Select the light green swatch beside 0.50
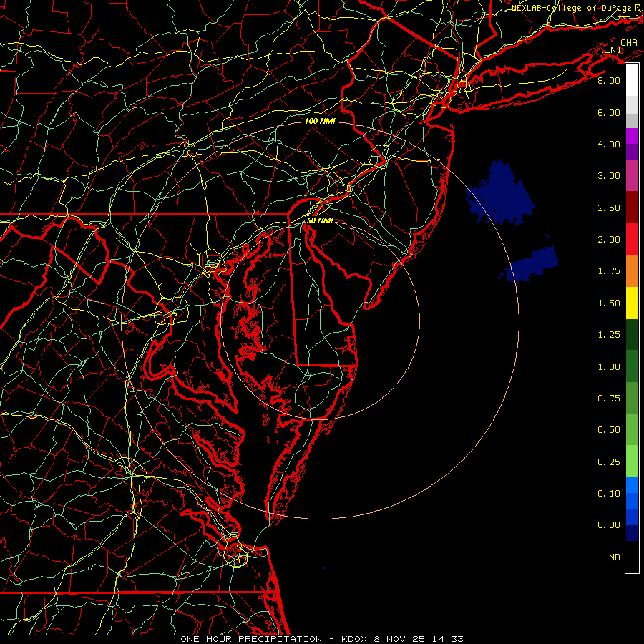Image resolution: width=644 pixels, height=644 pixels. 632,429
